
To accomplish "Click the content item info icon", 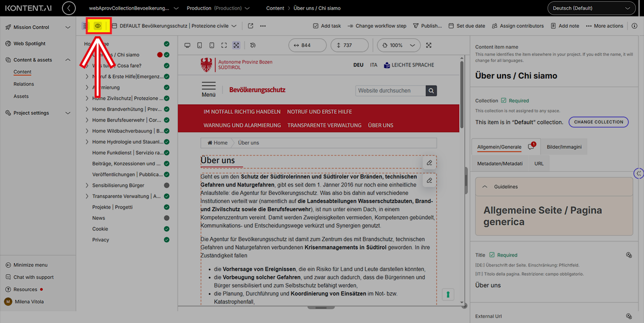I will point(634,26).
